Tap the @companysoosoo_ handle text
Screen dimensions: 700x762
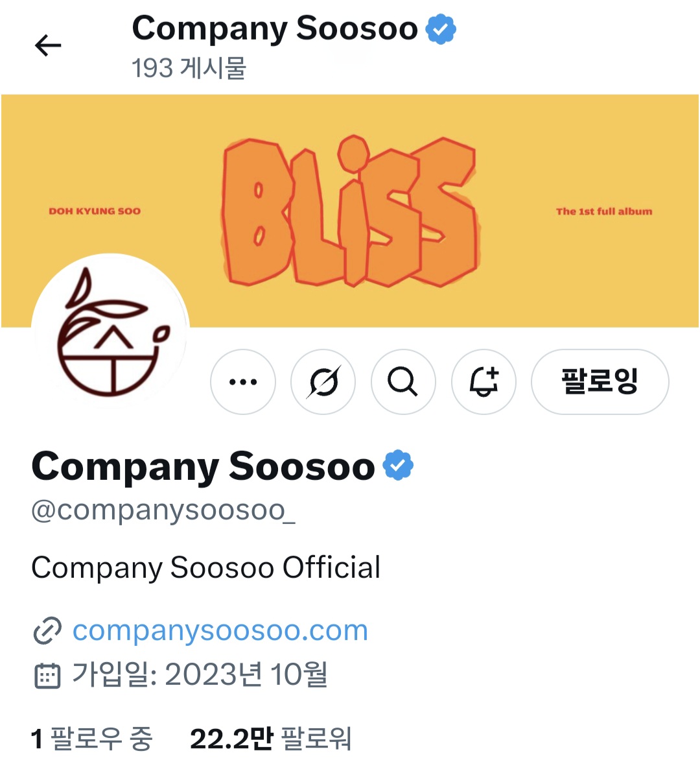(163, 511)
